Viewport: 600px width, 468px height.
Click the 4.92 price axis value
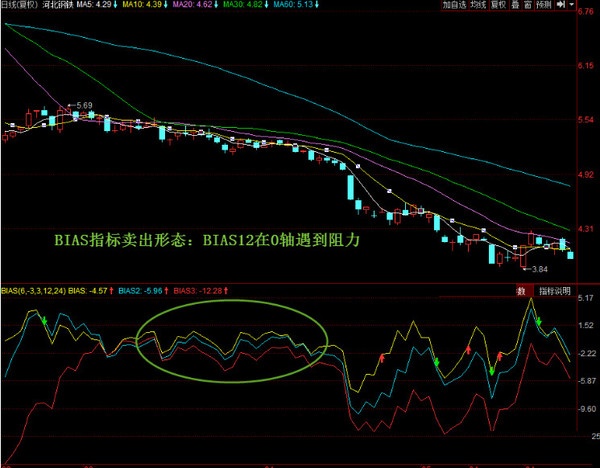(x=585, y=175)
